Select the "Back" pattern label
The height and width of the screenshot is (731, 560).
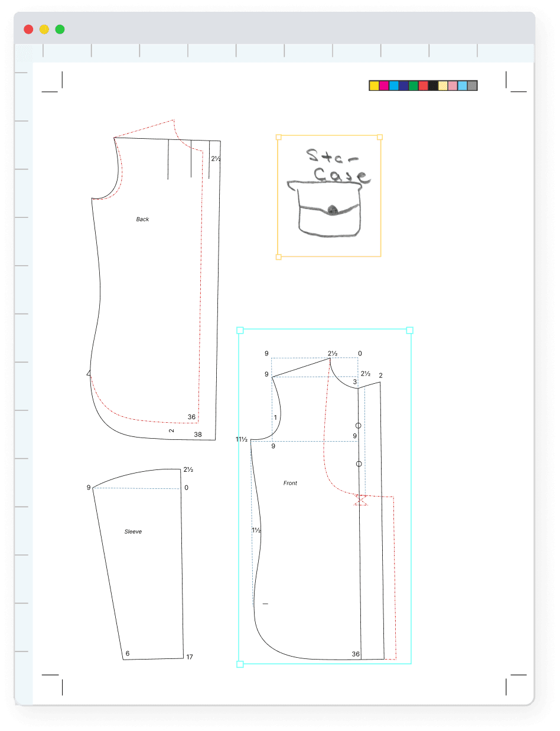[x=142, y=219]
